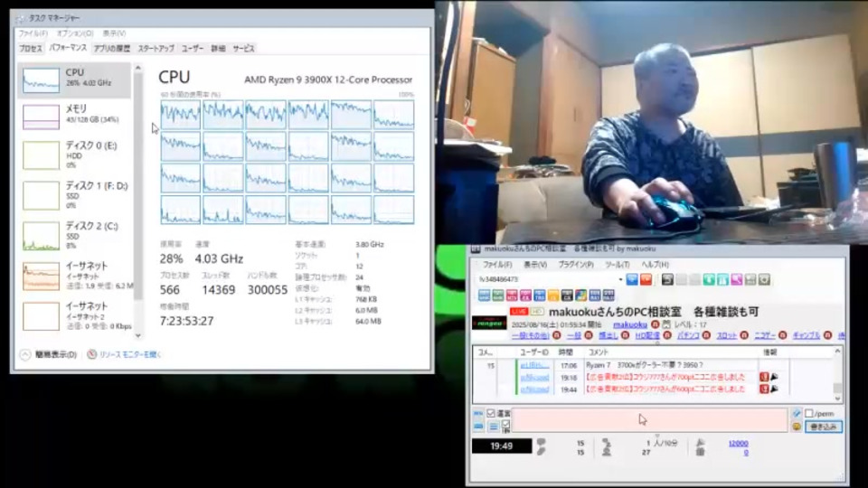Screen dimensions: 868x488
Task: Open ファイル menu in Task Manager
Action: pyautogui.click(x=33, y=33)
